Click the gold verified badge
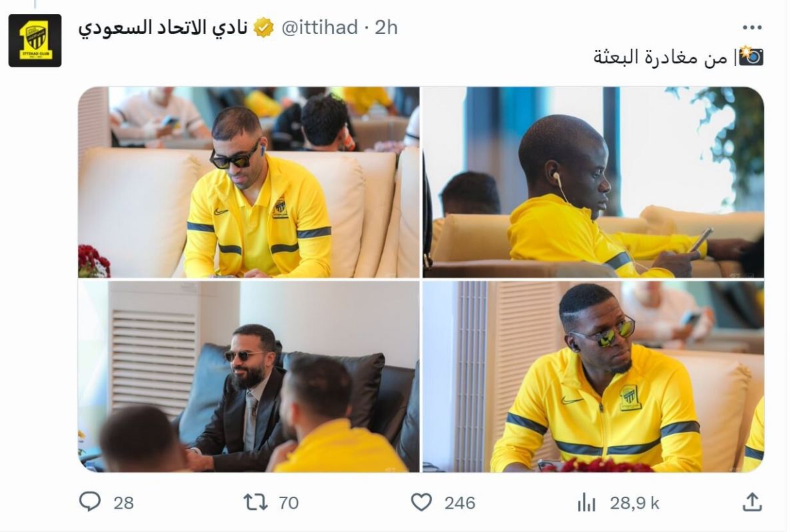Image resolution: width=800 pixels, height=532 pixels. 264,28
